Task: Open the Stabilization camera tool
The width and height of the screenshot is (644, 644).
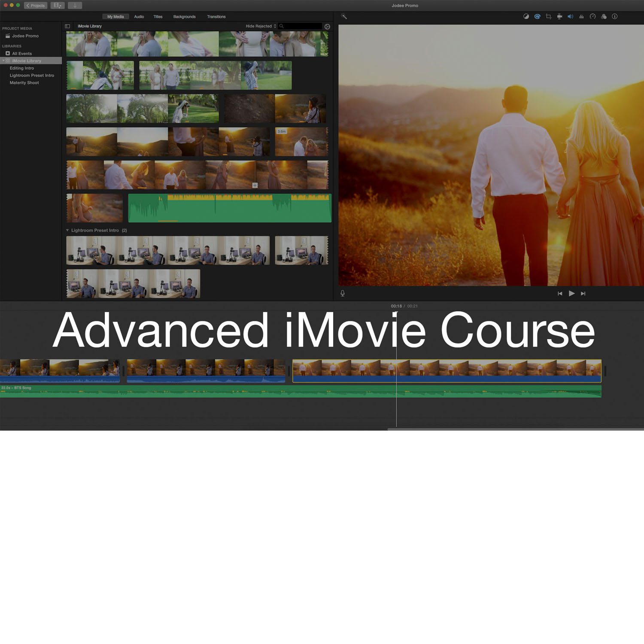Action: point(559,16)
